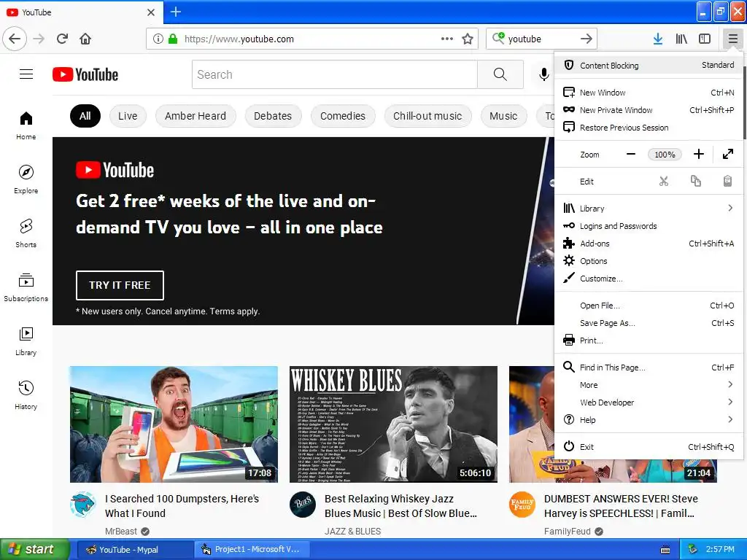Open Explore in YouTube sidebar
The image size is (747, 560).
coord(26,179)
